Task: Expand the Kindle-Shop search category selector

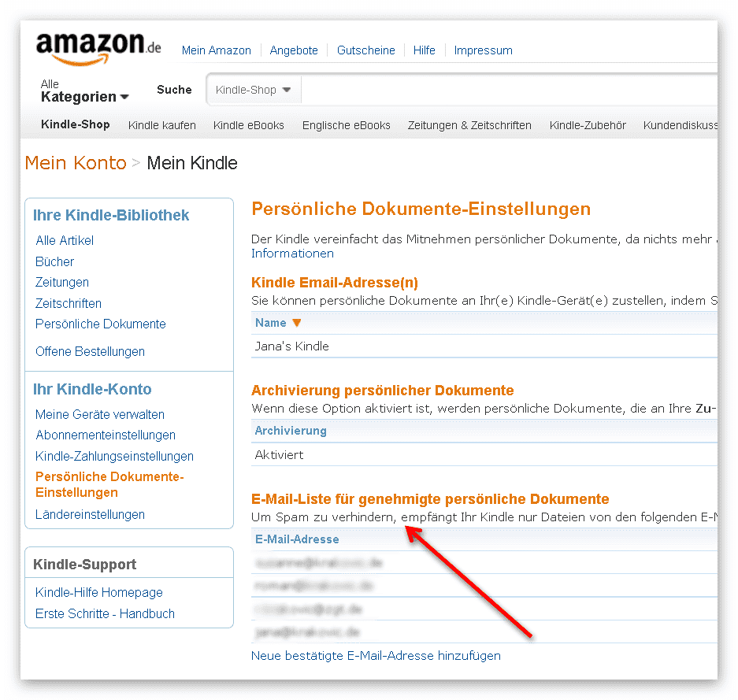Action: point(253,90)
